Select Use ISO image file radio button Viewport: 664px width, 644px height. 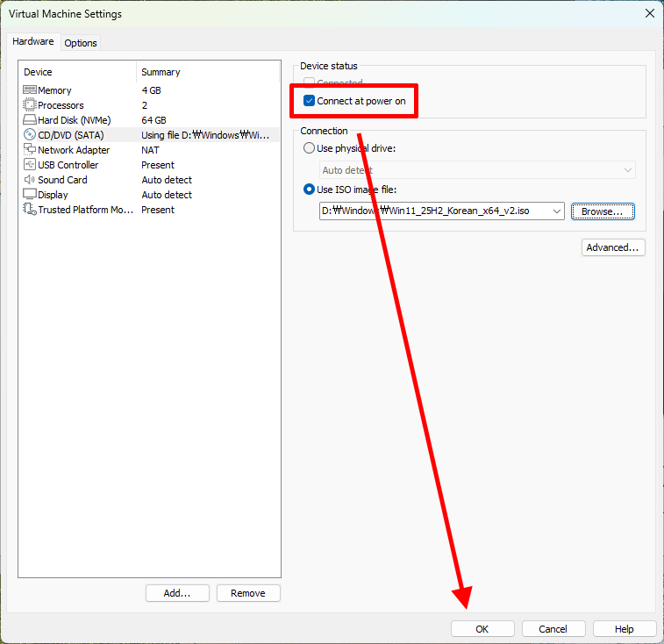click(309, 189)
